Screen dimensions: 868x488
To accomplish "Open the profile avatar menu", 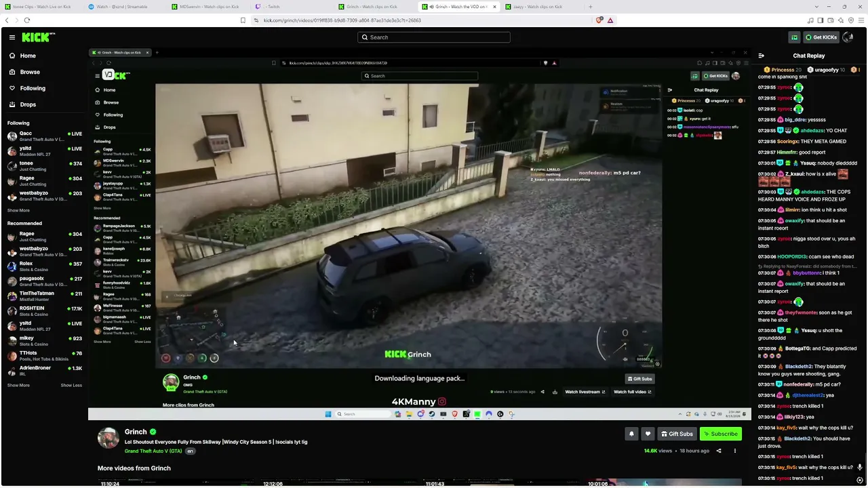I will [848, 37].
